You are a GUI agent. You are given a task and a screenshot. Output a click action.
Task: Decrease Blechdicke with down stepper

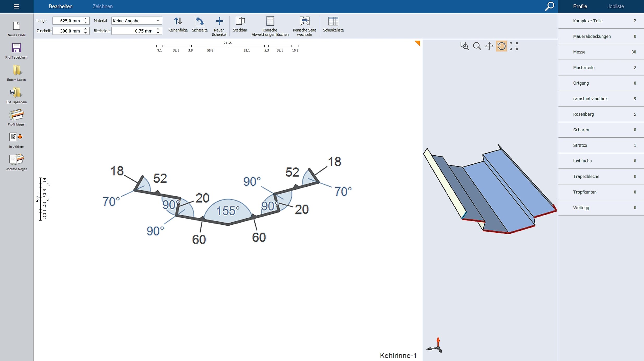pyautogui.click(x=158, y=33)
